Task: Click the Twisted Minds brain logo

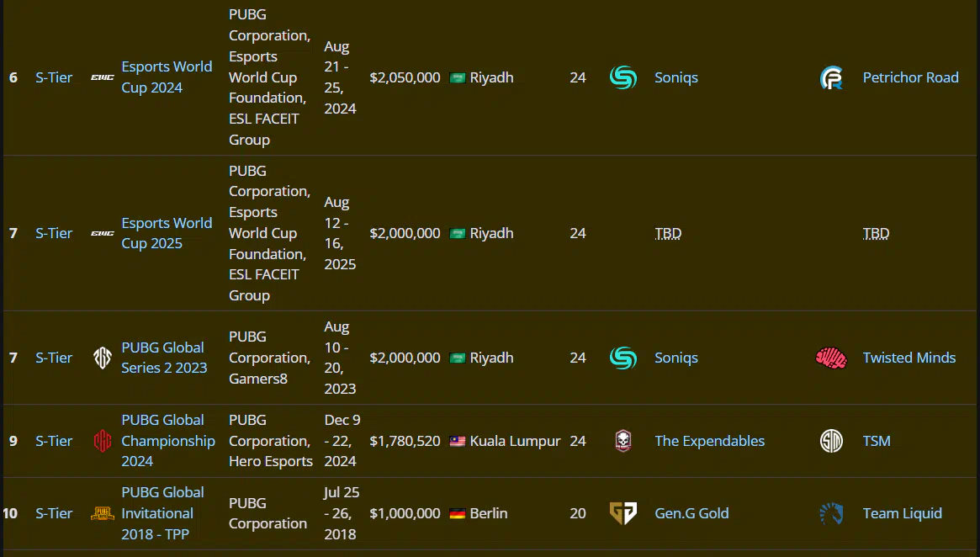Action: (x=831, y=358)
